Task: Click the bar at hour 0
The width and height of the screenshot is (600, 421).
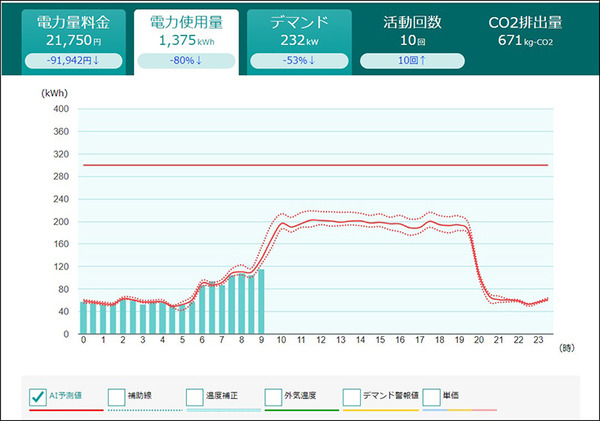Action: 83,318
